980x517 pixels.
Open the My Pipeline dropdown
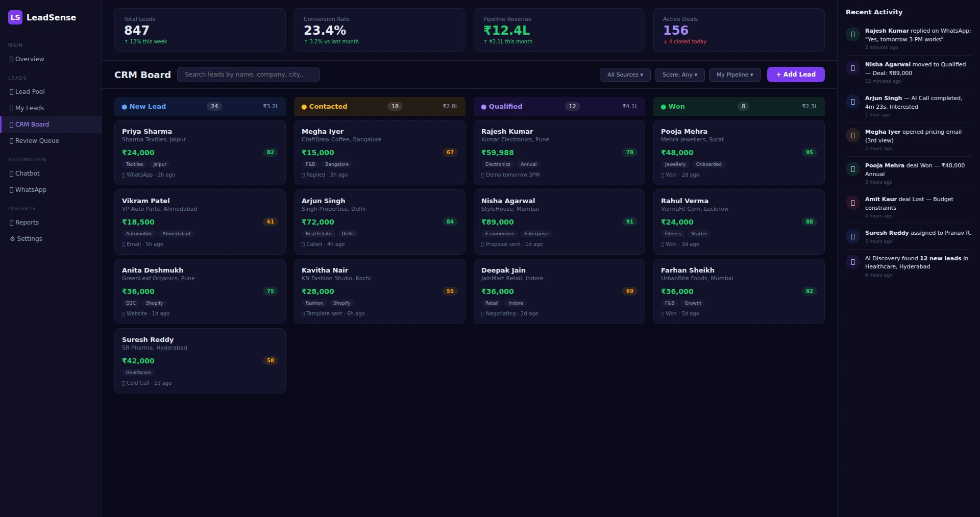(x=734, y=75)
